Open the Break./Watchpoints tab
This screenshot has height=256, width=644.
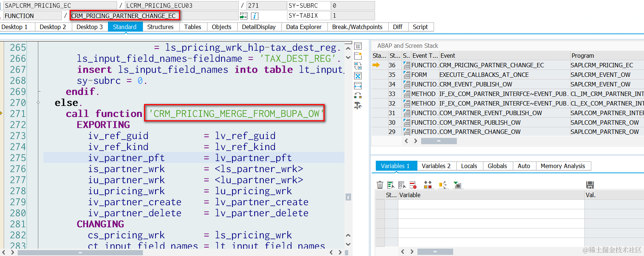pyautogui.click(x=357, y=27)
